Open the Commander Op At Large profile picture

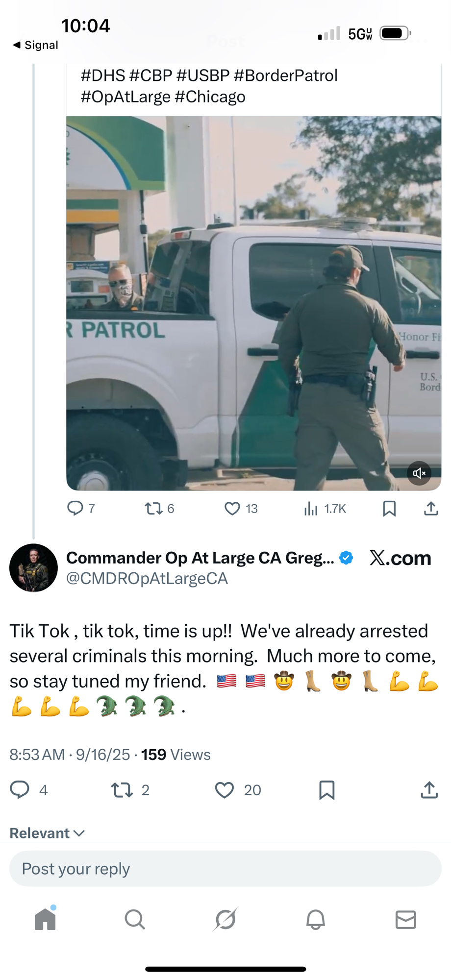pyautogui.click(x=33, y=568)
